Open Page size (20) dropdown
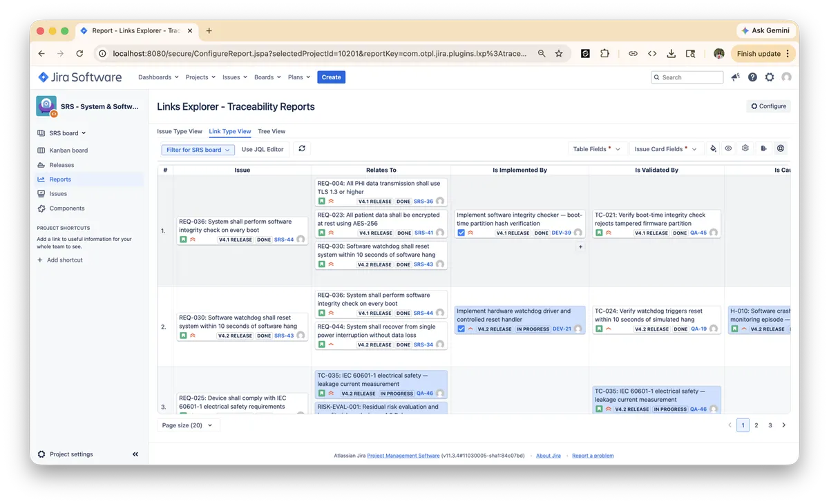Image resolution: width=829 pixels, height=504 pixels. (188, 425)
